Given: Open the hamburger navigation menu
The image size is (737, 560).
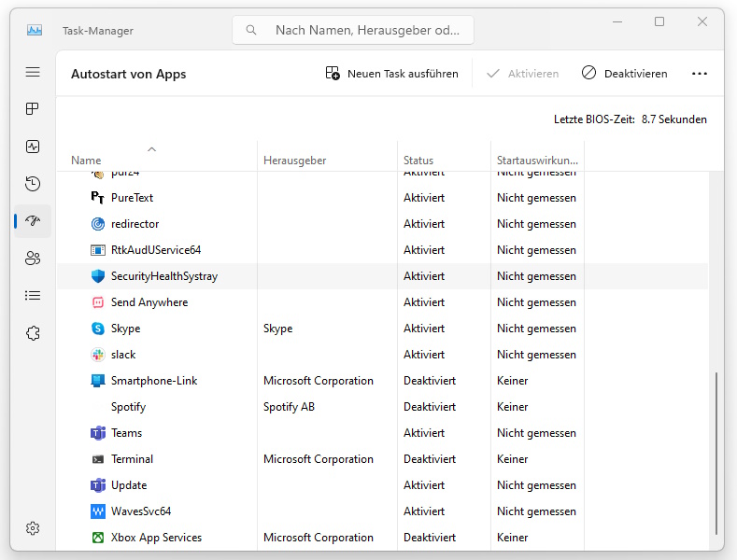Looking at the screenshot, I should click(33, 72).
